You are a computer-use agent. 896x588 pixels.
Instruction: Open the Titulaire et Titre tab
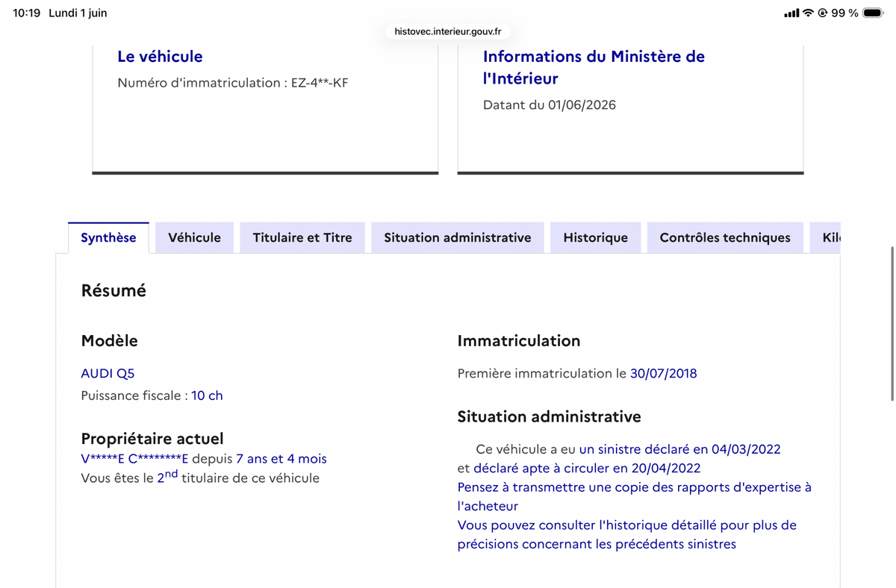(302, 238)
